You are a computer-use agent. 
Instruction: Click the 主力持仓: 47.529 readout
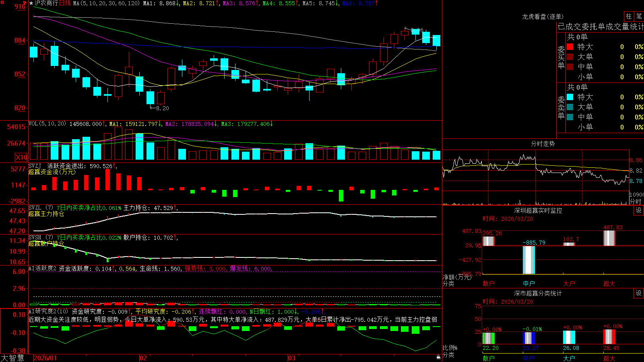[151, 208]
